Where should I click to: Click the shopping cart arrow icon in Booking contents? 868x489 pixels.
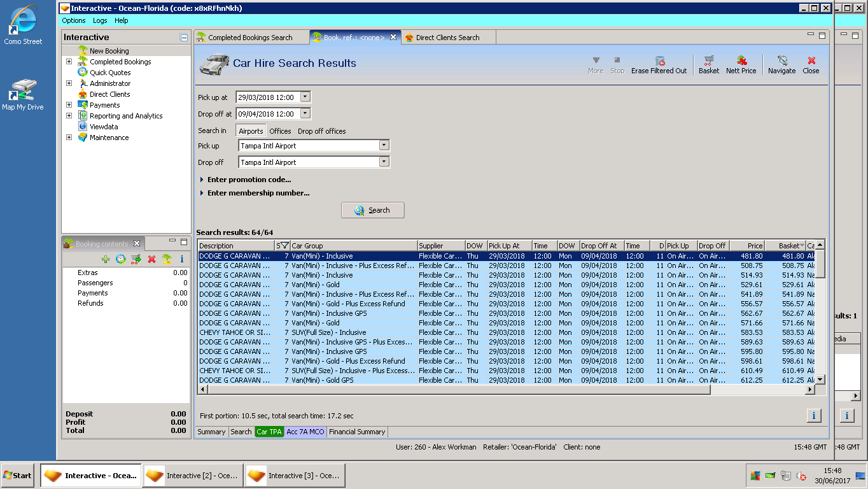pos(136,259)
